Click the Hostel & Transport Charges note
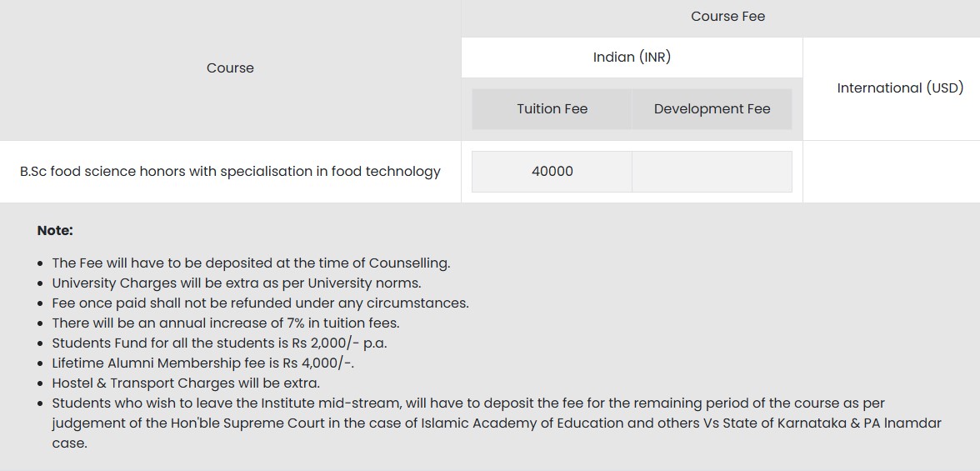The height and width of the screenshot is (471, 980). coord(186,383)
